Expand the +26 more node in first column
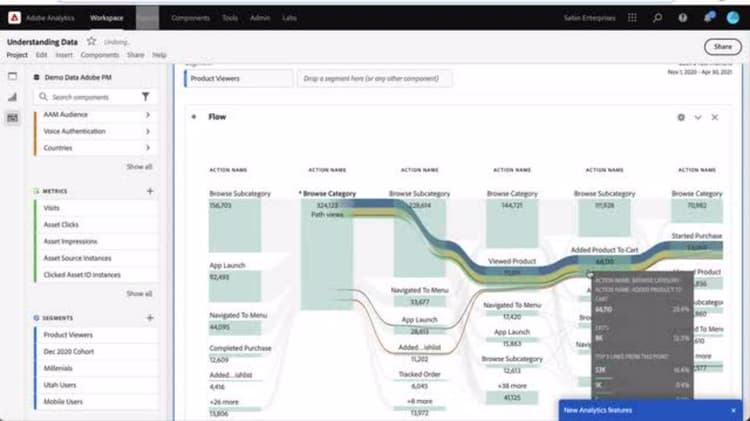 point(224,402)
